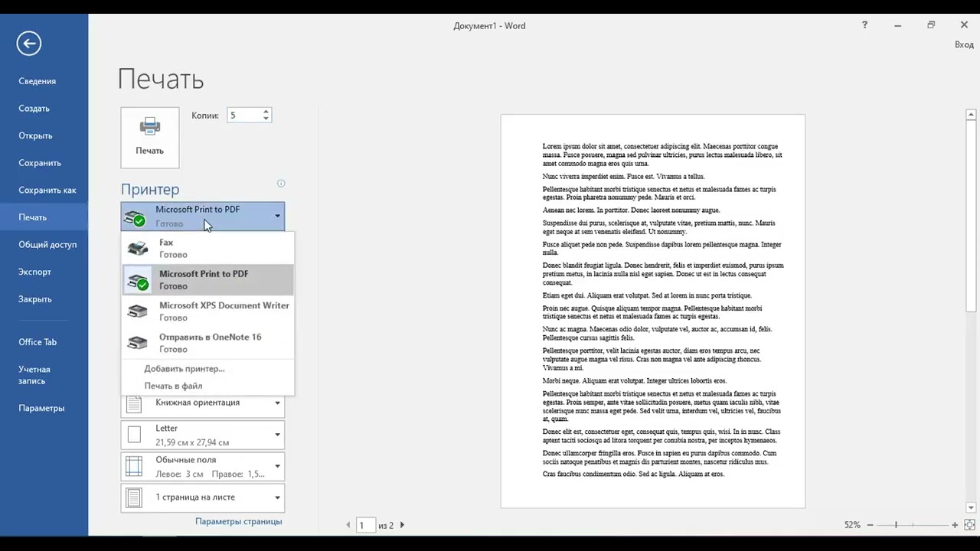Click the large Печать printer button
980x551 pixels.
tap(150, 138)
